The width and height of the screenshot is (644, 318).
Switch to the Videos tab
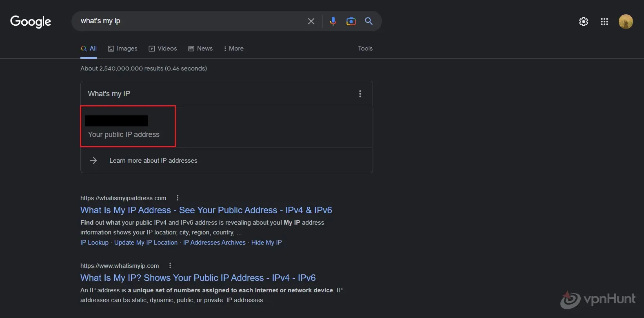pos(163,49)
